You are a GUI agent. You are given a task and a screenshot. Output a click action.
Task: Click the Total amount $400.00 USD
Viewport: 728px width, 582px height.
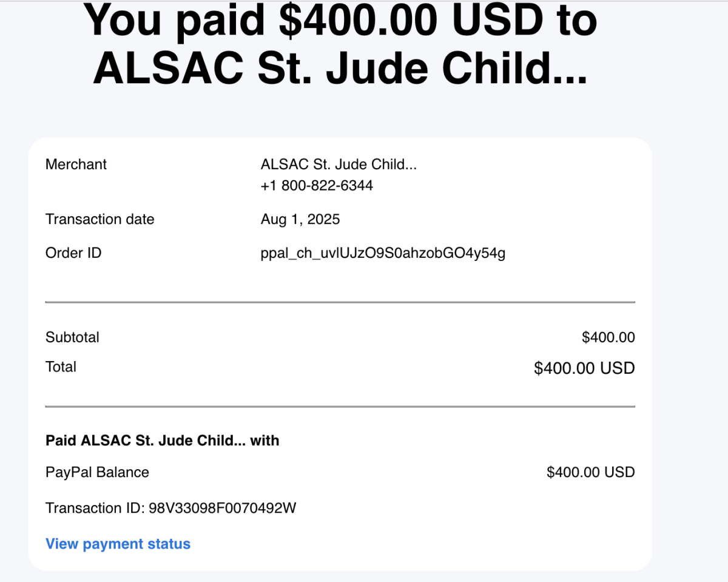point(584,368)
